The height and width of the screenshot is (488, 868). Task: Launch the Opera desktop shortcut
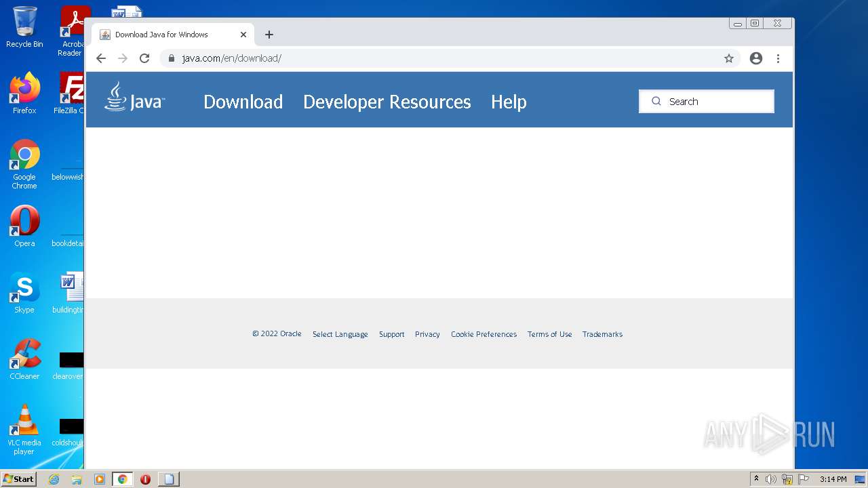[x=24, y=226]
